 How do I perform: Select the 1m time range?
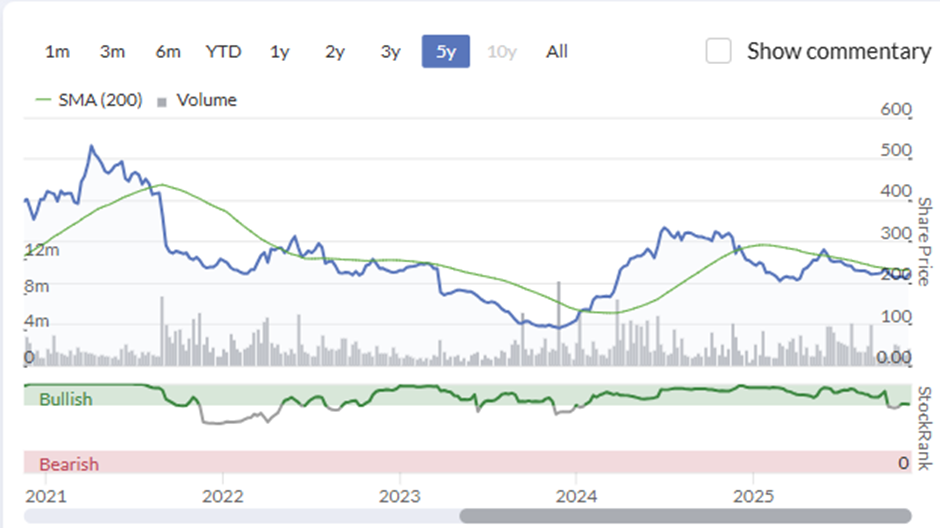(x=57, y=51)
